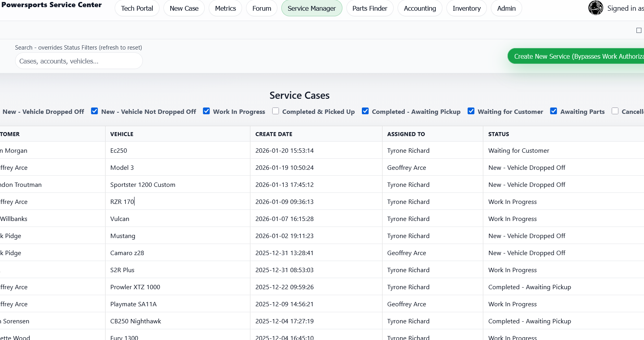This screenshot has height=340, width=644.
Task: Uncheck New - Vehicle Not Dropped Off filter
Action: coord(94,111)
